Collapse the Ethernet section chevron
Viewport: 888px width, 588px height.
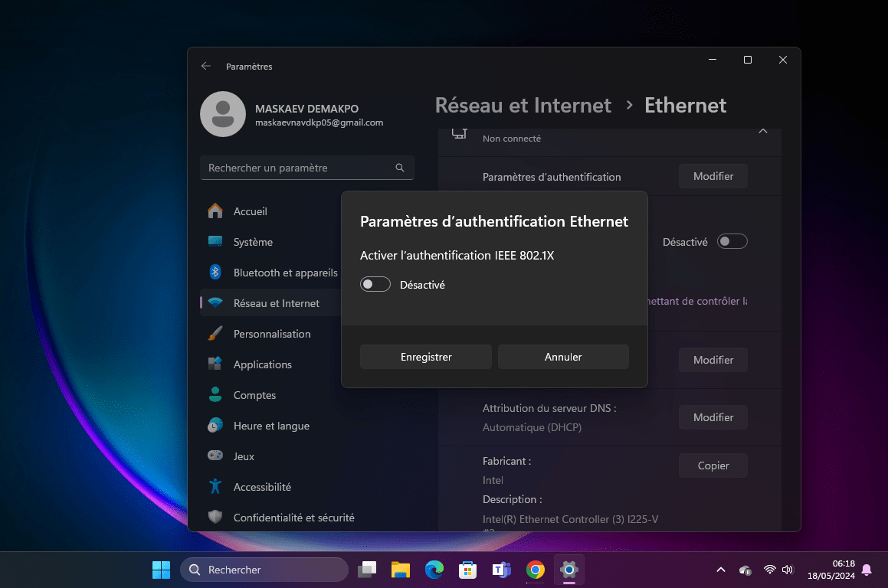(x=763, y=131)
